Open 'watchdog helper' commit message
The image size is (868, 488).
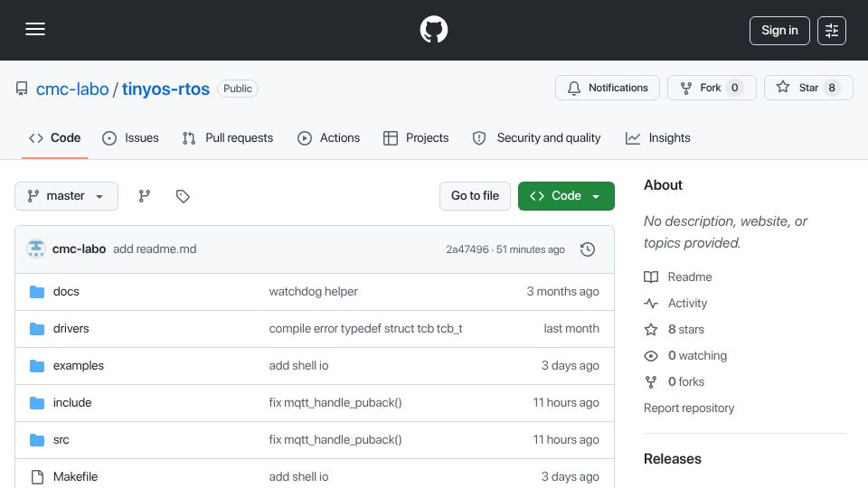coord(314,292)
